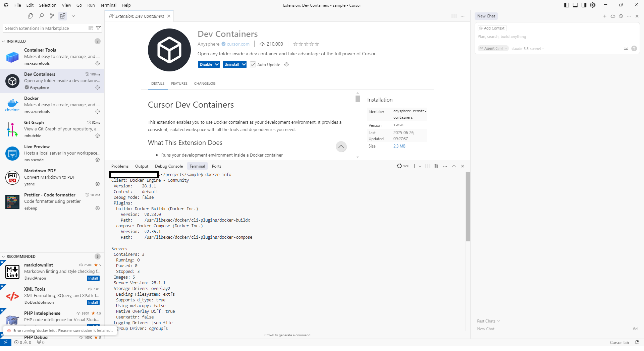The height and width of the screenshot is (351, 644).
Task: Open manage gear for Live Preview extension
Action: (98, 160)
